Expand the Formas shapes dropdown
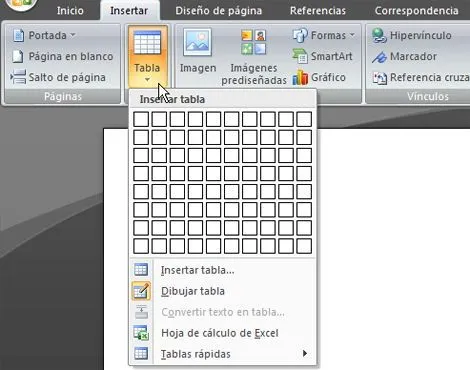 pyautogui.click(x=323, y=35)
